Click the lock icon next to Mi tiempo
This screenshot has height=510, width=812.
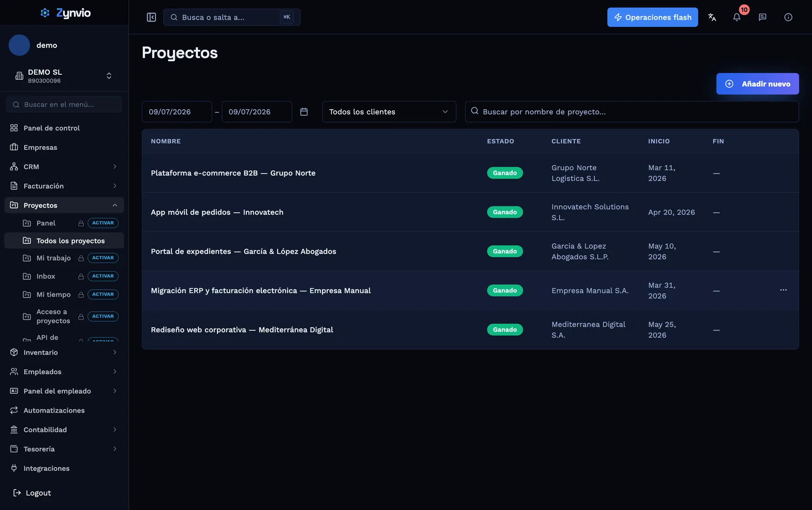pos(81,295)
